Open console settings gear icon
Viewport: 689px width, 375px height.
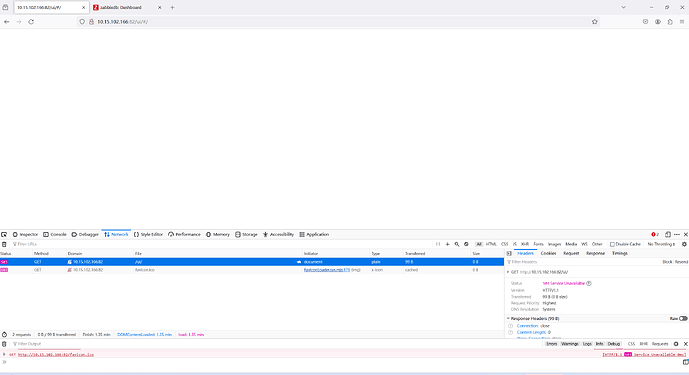point(676,344)
